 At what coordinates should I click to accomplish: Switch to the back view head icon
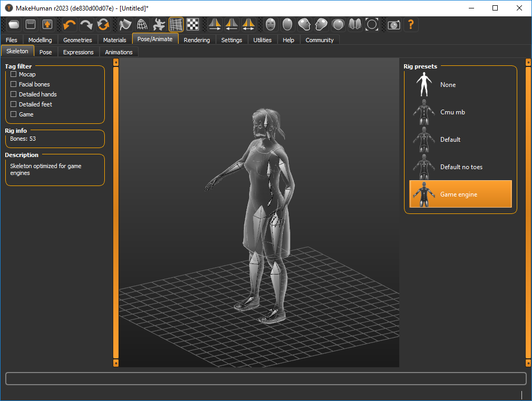(x=288, y=24)
